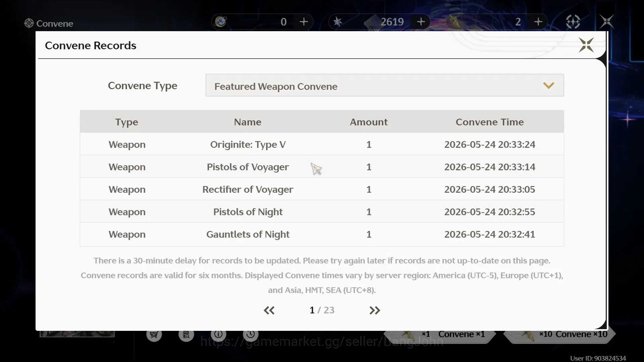
Task: Click Convene ×10 button
Action: pyautogui.click(x=560, y=335)
